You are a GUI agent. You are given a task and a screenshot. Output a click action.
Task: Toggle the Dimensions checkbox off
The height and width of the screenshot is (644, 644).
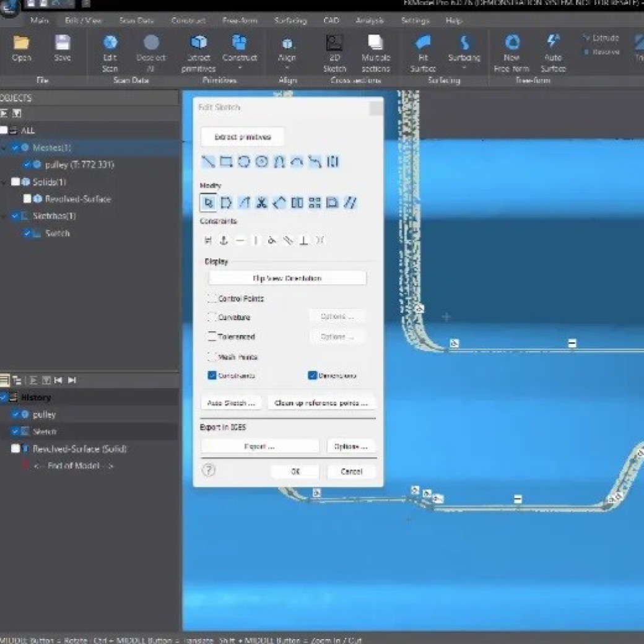click(313, 375)
